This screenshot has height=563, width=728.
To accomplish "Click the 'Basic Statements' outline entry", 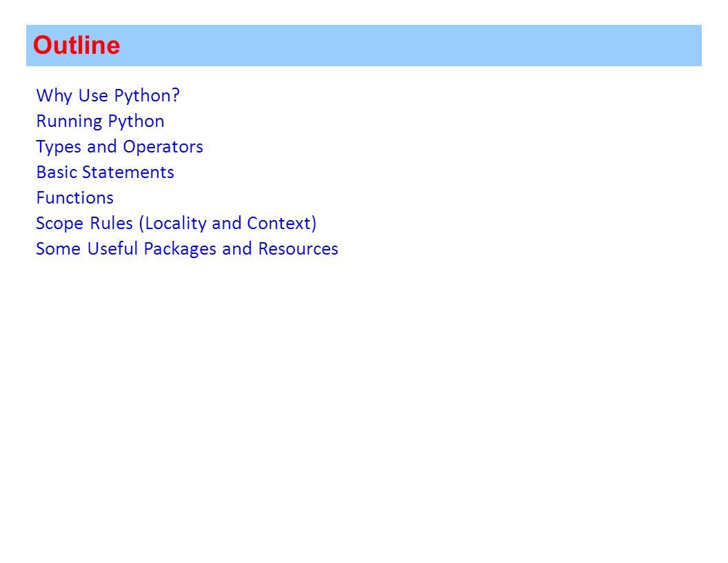I will click(x=105, y=172).
